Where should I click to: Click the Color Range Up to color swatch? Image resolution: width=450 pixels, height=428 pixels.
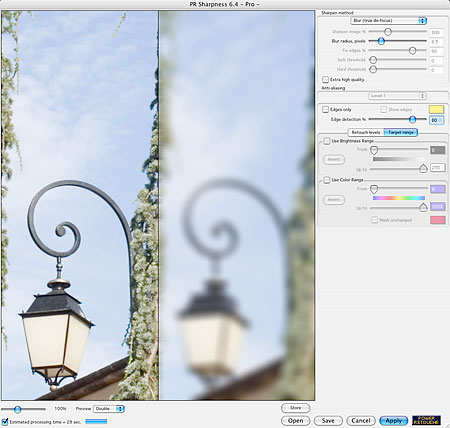pyautogui.click(x=438, y=207)
